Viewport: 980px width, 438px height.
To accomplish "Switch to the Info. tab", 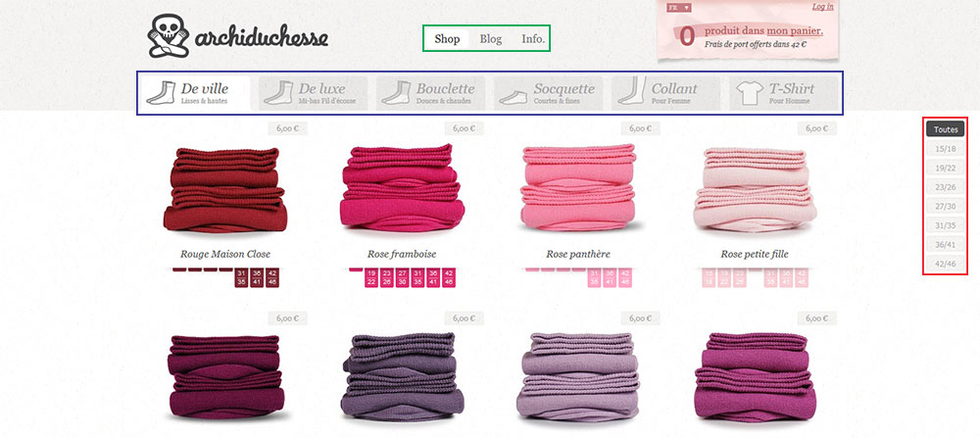I will [x=533, y=39].
